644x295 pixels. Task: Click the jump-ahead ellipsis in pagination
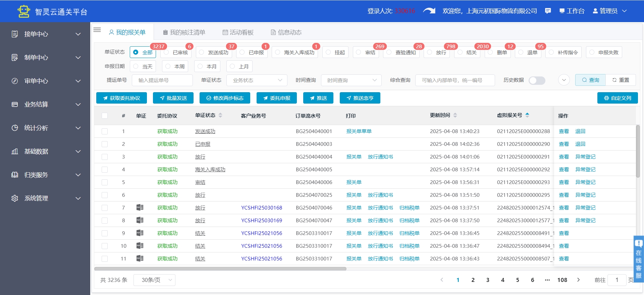click(547, 280)
